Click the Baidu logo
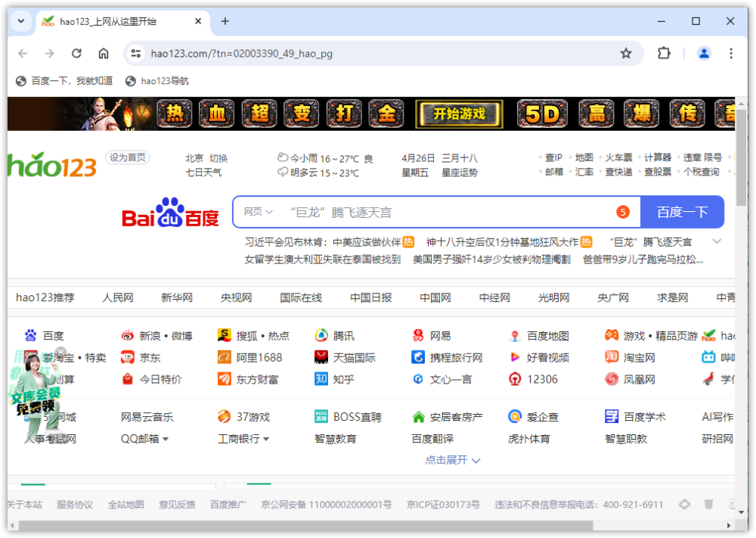756x538 pixels. [170, 213]
